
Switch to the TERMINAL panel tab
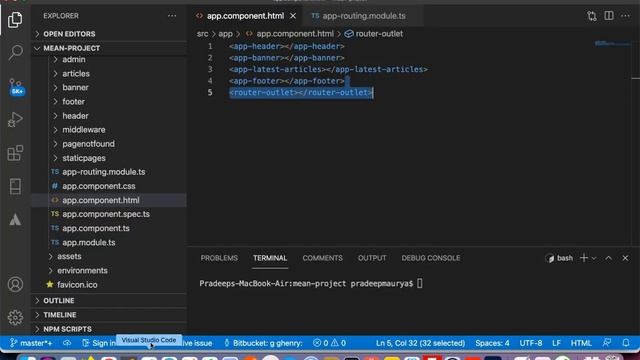click(270, 258)
